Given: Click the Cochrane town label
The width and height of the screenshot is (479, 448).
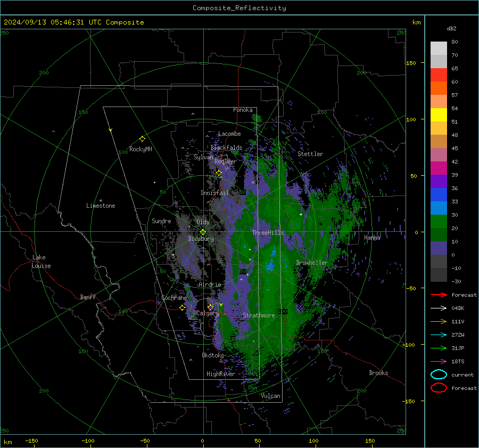Looking at the screenshot, I should pos(174,298).
